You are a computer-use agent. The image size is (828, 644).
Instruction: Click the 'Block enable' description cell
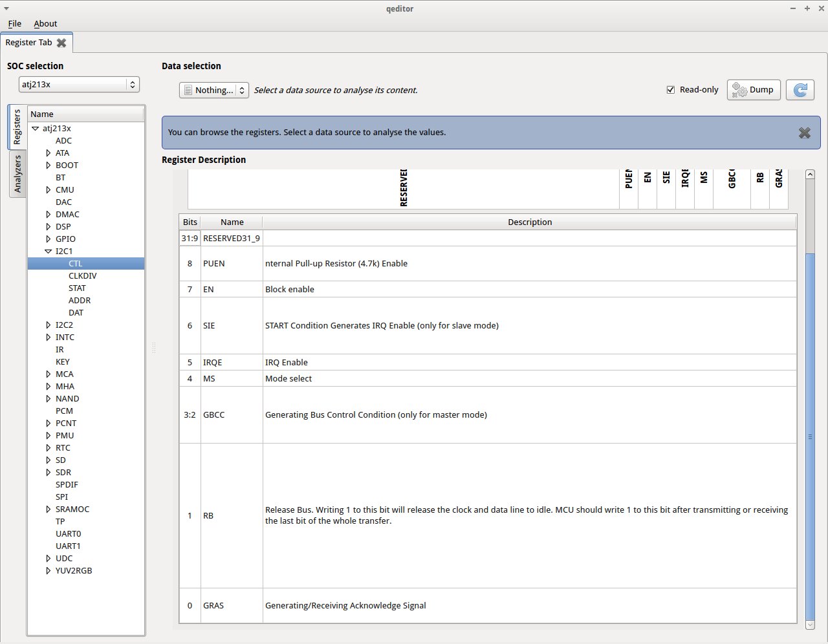point(530,290)
